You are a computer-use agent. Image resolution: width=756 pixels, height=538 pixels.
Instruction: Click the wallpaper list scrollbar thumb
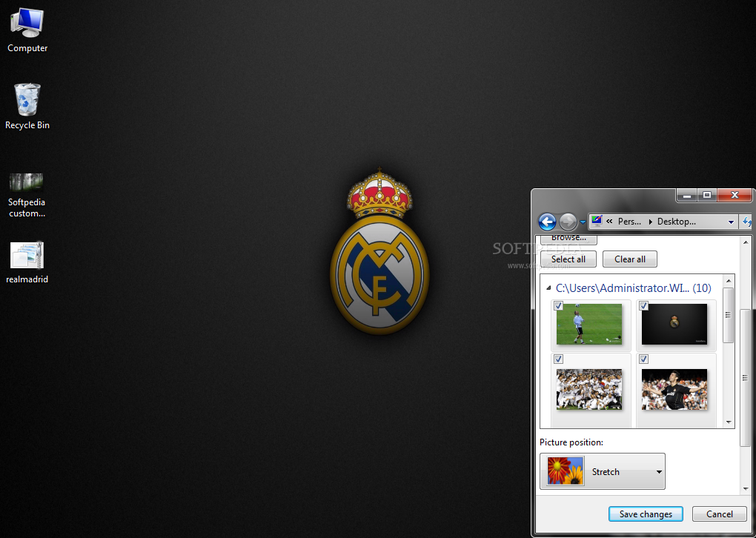[x=729, y=315]
